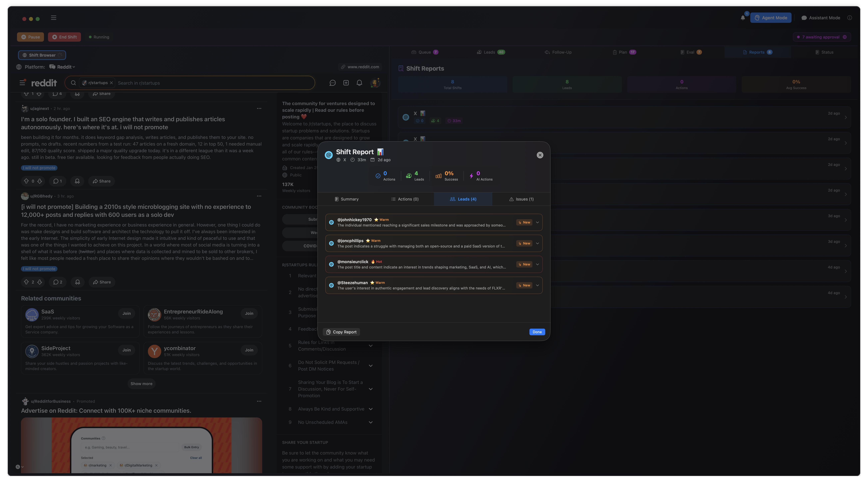Join the SideProject community
Image resolution: width=868 pixels, height=485 pixels.
[x=126, y=350]
